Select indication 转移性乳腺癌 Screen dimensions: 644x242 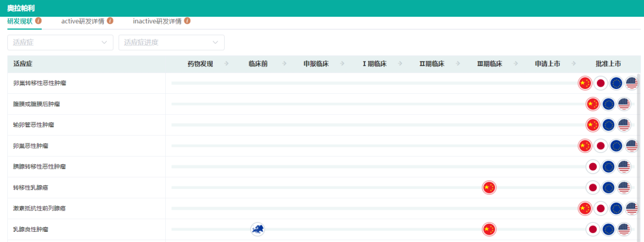point(31,188)
